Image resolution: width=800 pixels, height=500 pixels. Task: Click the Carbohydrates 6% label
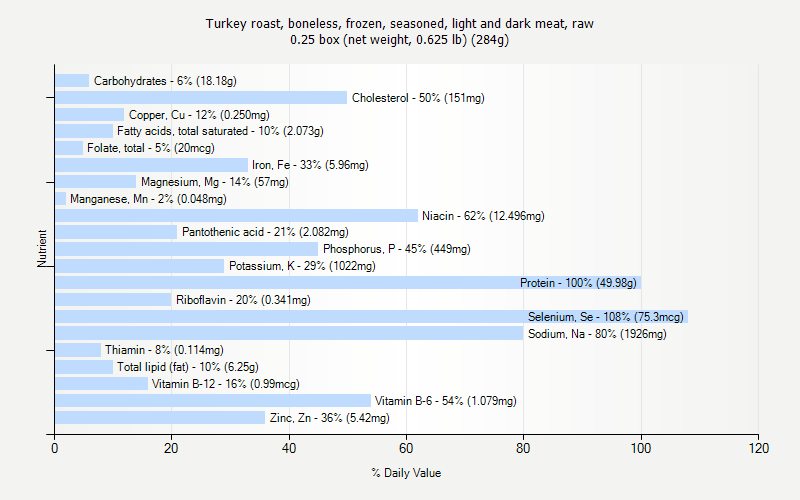165,81
